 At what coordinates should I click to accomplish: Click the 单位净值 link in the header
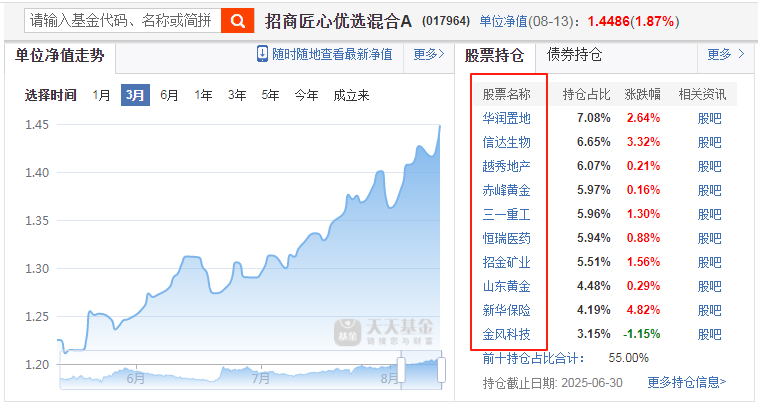[503, 21]
